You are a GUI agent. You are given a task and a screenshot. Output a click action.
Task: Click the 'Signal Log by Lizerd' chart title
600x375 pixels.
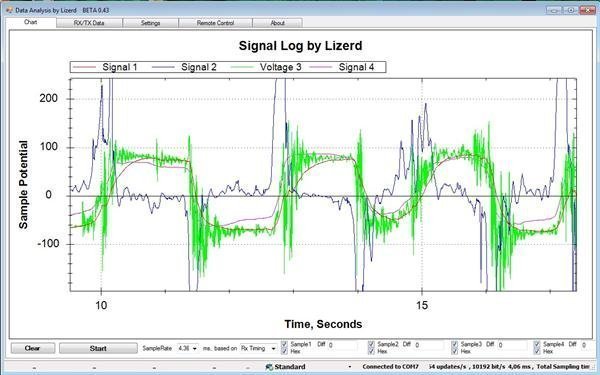click(300, 46)
